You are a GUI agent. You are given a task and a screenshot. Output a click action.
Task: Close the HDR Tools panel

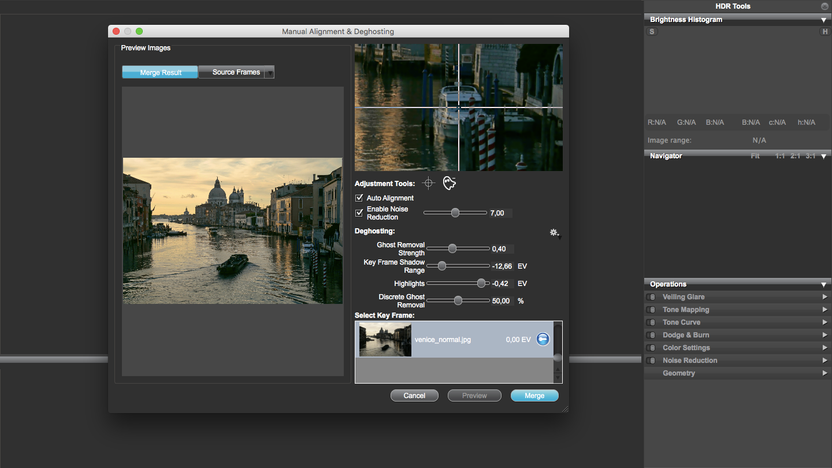pos(825,6)
